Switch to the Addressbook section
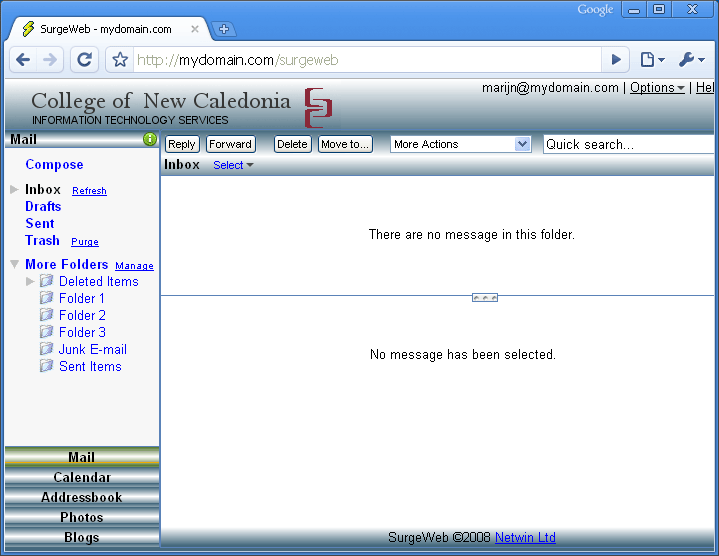 (82, 497)
